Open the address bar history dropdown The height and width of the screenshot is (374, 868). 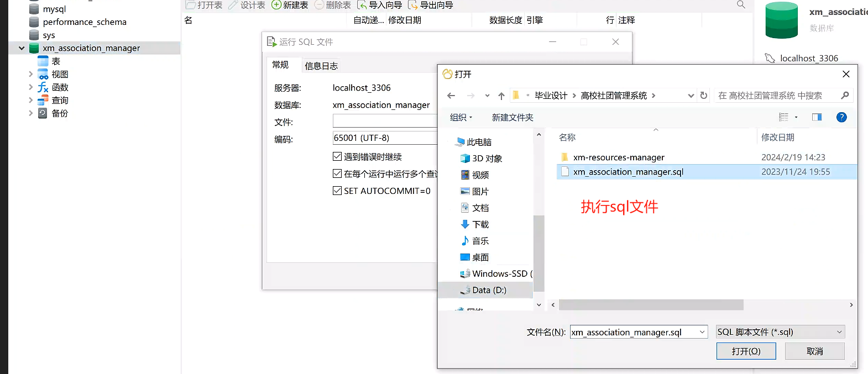pos(691,96)
